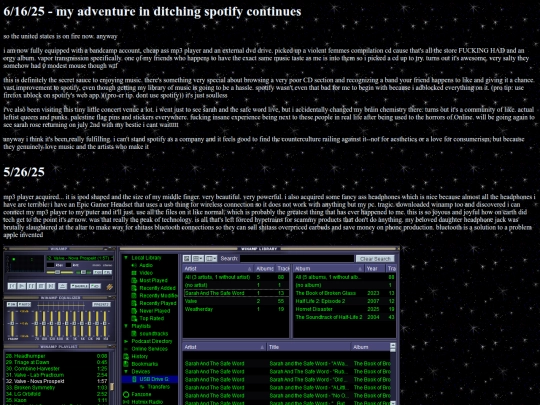Click Winamp's Stop button
The height and width of the screenshot is (405, 540).
(41, 286)
